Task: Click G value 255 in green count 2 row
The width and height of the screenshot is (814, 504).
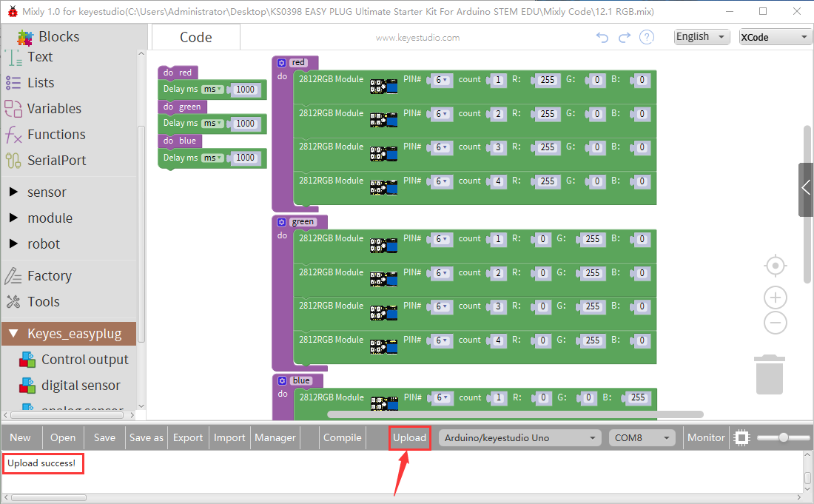Action: point(592,273)
